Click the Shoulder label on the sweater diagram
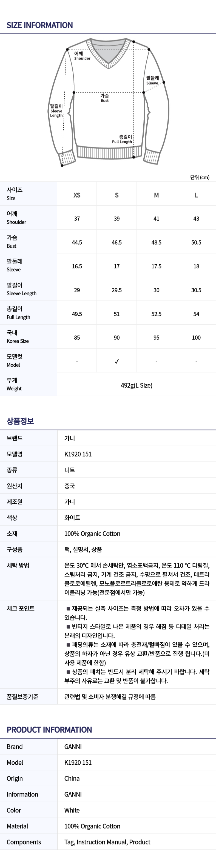This screenshot has height=868, width=216. point(82,56)
